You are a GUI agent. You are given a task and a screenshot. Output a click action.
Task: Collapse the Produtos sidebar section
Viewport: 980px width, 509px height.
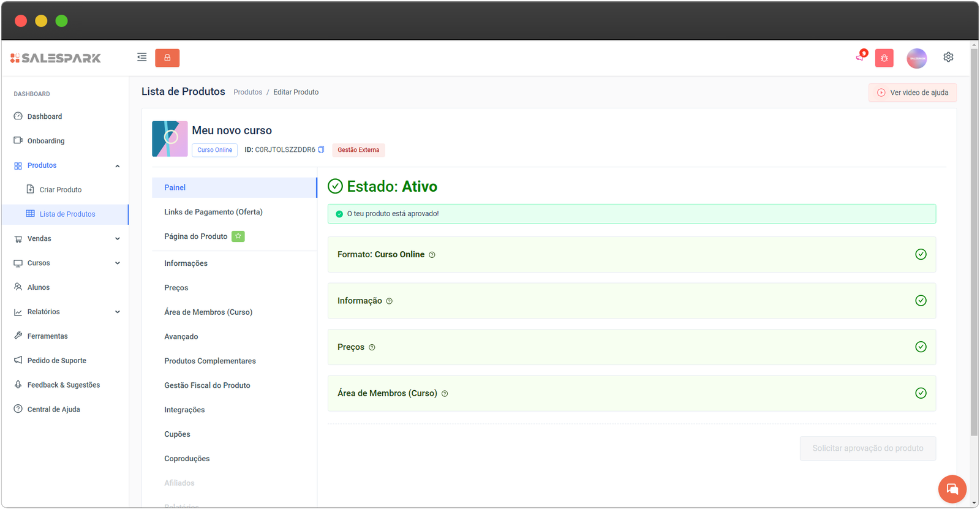click(x=118, y=166)
